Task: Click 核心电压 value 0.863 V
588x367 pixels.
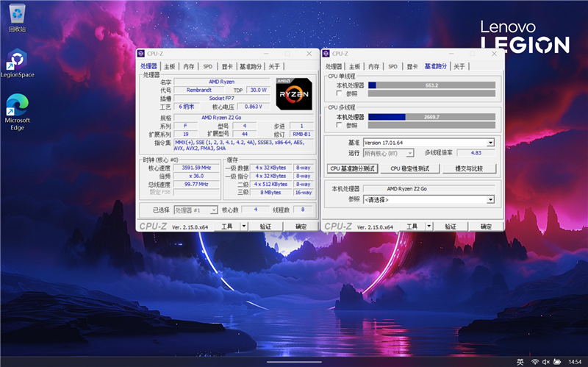Action: click(254, 107)
